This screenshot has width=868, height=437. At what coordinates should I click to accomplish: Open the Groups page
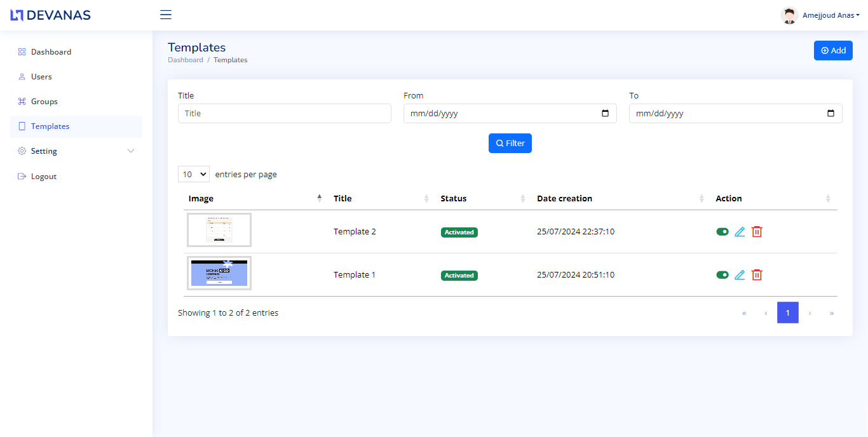44,101
